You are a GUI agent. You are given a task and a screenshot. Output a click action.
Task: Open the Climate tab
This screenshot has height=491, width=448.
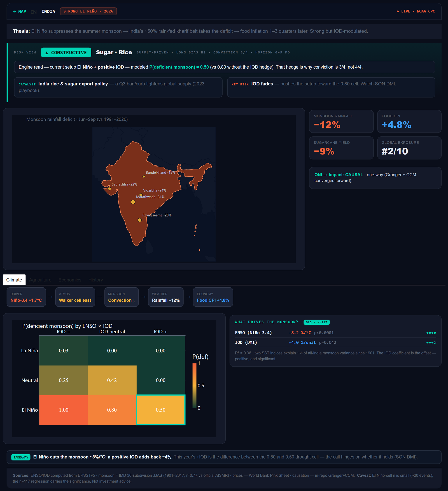(x=14, y=280)
